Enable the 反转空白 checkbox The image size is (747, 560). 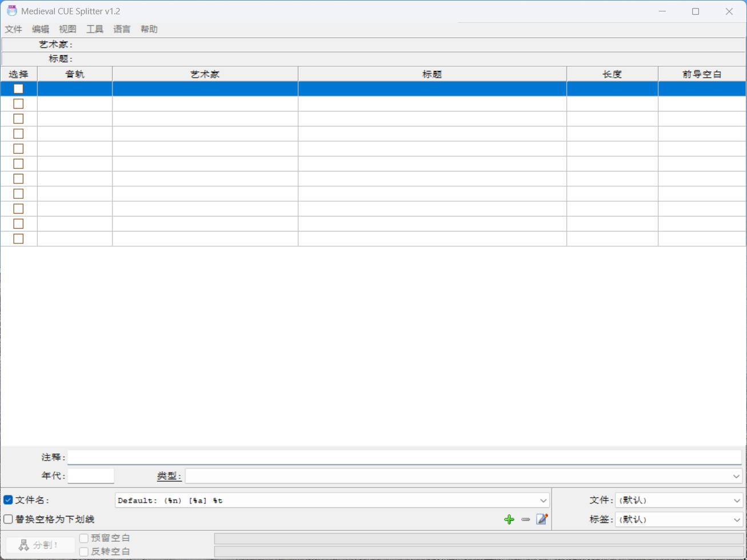click(83, 551)
